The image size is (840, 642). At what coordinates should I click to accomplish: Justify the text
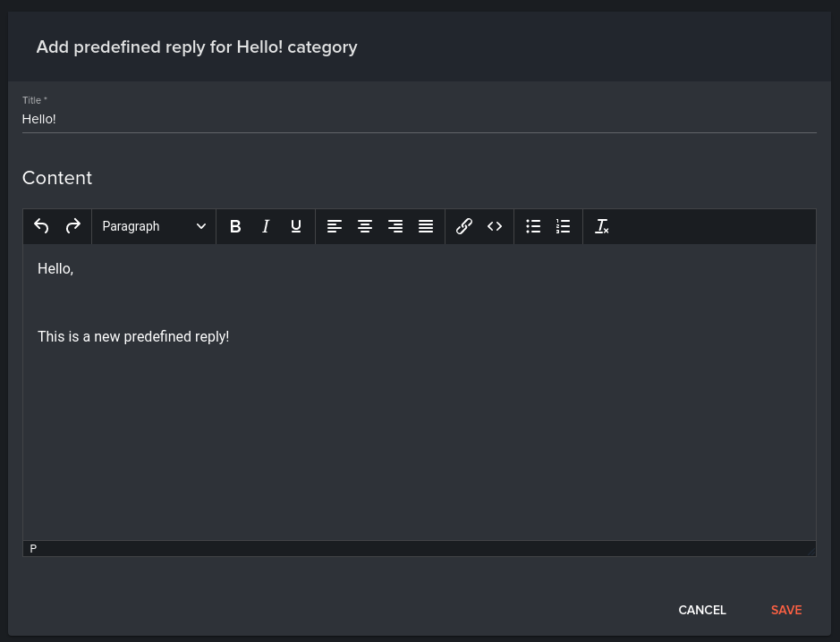coord(426,226)
